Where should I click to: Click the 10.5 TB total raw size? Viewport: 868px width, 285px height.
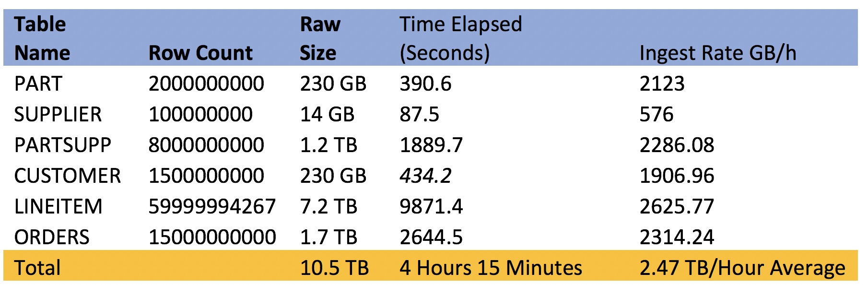(x=334, y=268)
